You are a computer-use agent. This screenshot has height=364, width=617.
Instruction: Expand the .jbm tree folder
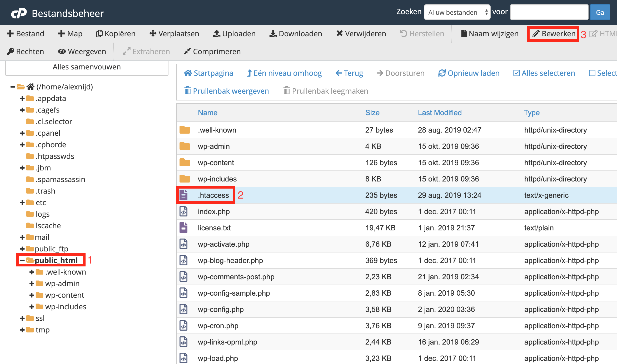(x=22, y=168)
